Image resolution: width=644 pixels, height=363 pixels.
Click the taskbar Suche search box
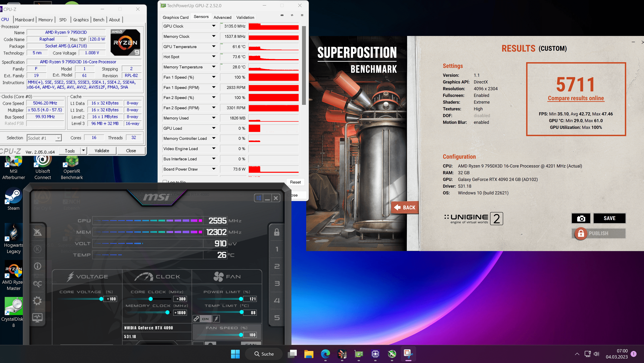coord(264,354)
